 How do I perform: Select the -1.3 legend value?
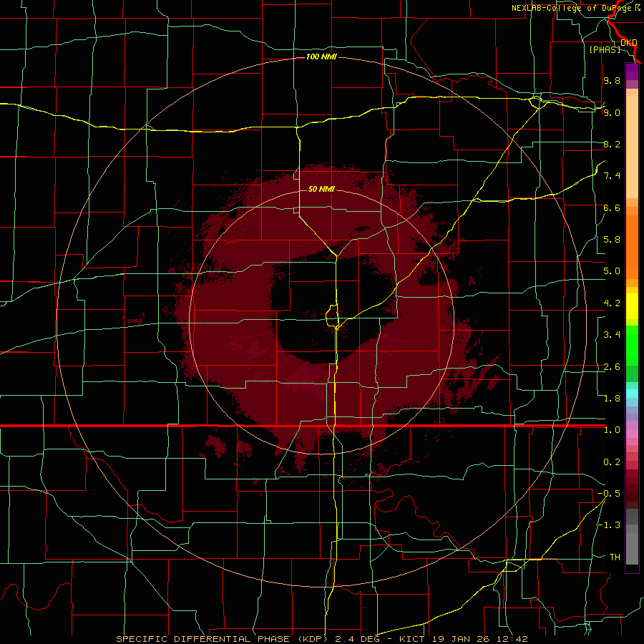click(x=609, y=525)
